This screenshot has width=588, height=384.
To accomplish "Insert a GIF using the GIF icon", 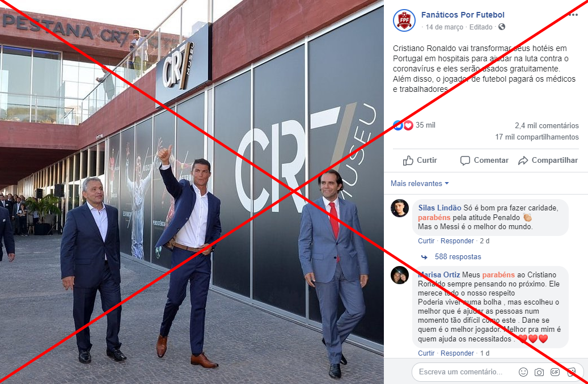I will point(555,372).
